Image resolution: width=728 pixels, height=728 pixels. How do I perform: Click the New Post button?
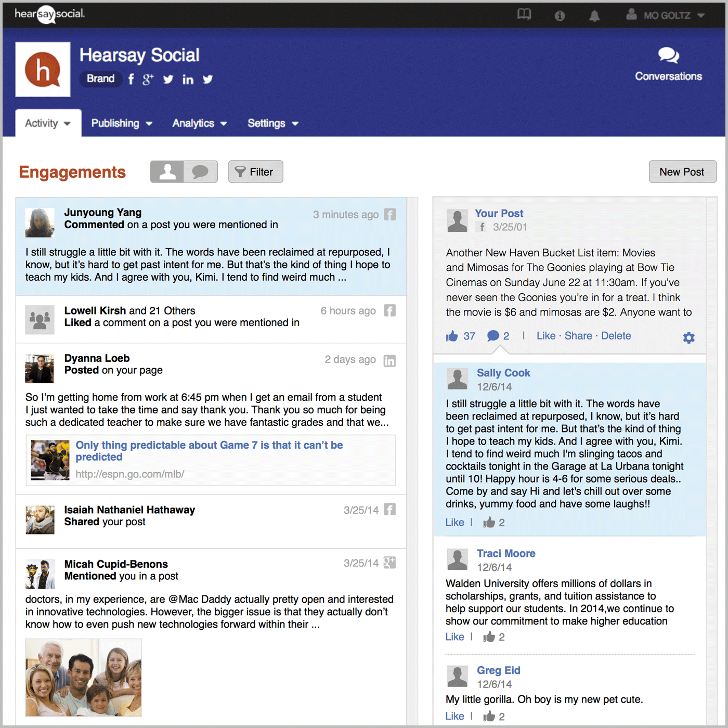(682, 172)
